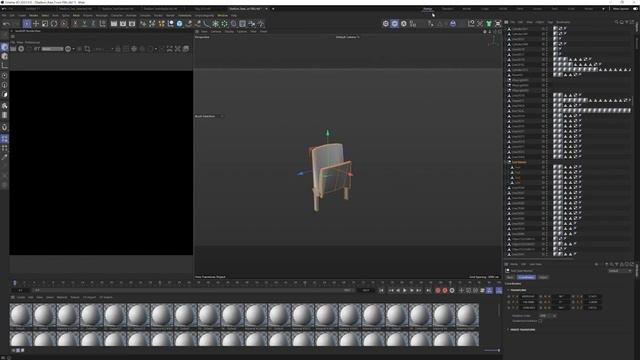The image size is (640, 360).
Task: Click the Undo arrow in the top toolbar
Action: click(6, 24)
